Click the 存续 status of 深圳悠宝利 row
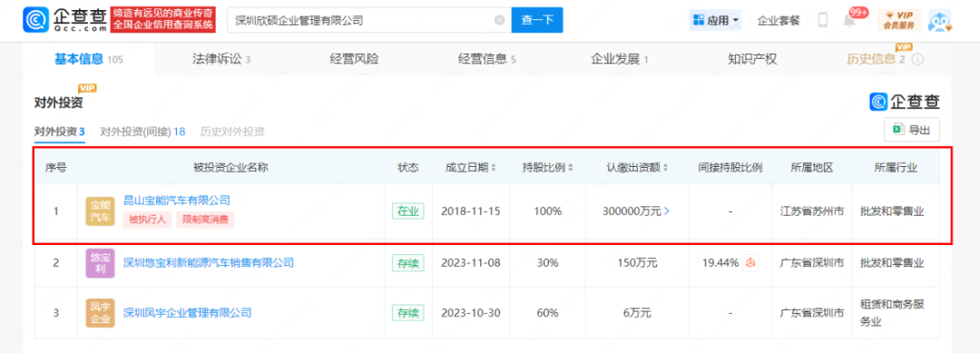980x353 pixels. pyautogui.click(x=408, y=262)
